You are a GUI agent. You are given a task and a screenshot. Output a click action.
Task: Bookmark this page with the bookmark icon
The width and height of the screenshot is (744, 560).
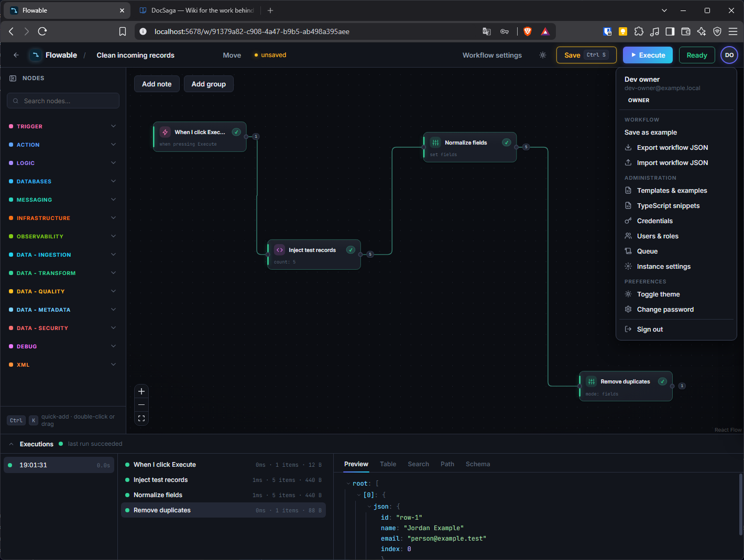(x=123, y=31)
